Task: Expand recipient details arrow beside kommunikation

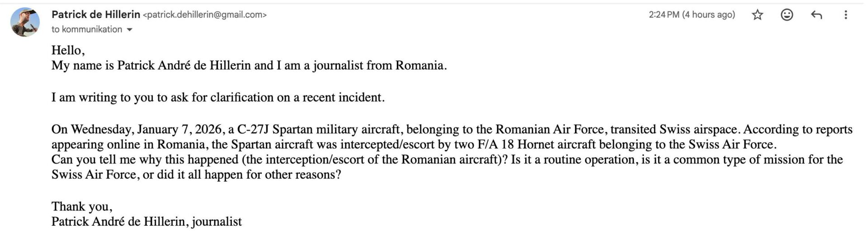Action: pos(130,30)
